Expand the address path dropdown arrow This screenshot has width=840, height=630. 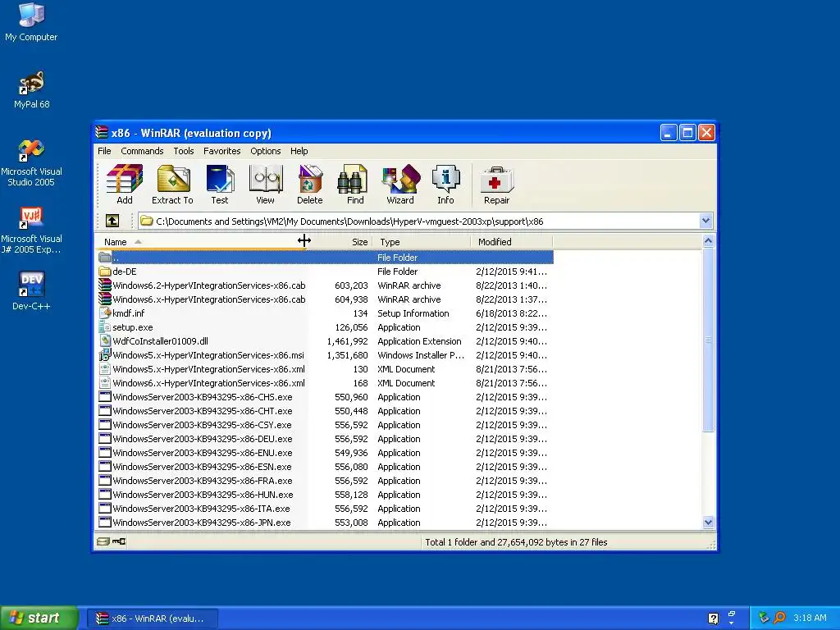[705, 221]
